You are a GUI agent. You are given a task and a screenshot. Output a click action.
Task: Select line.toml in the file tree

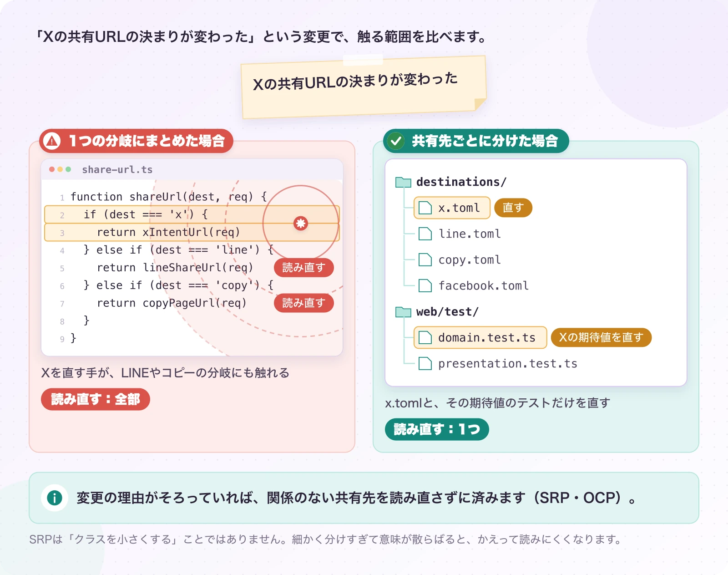pos(469,234)
